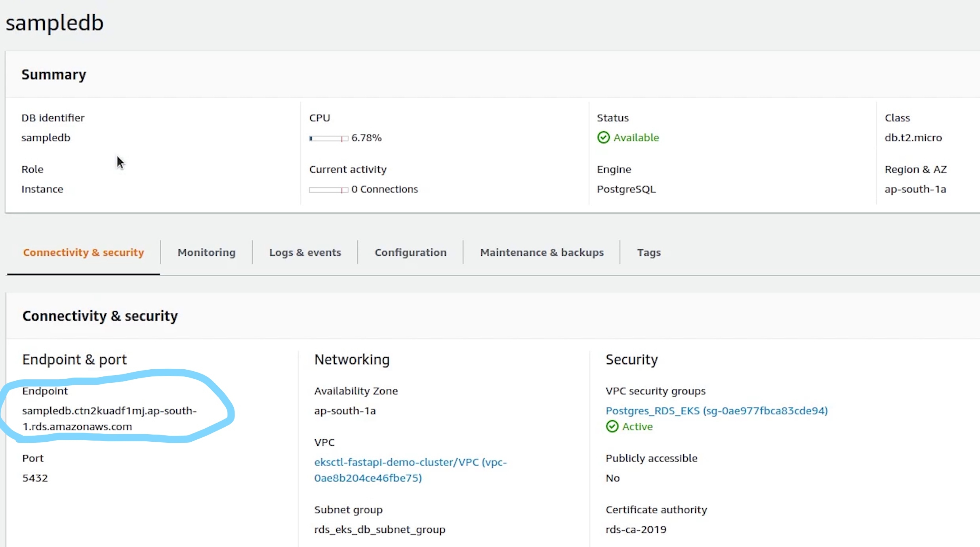This screenshot has width=980, height=547.
Task: Click the port value 5432
Action: coord(35,478)
